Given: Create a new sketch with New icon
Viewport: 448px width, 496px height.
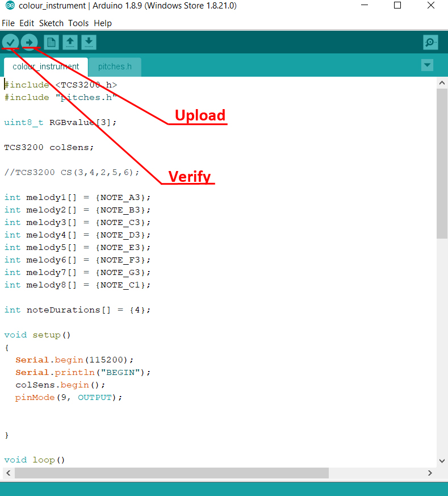Looking at the screenshot, I should point(51,42).
